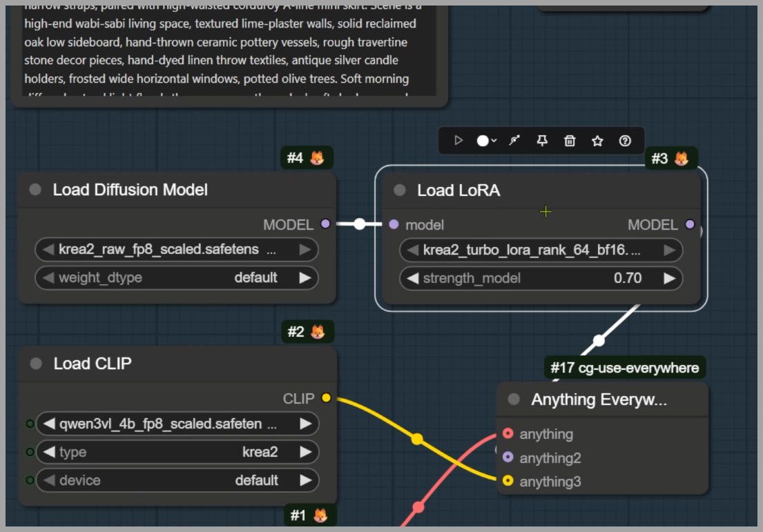Click the bypass node icon in the toolbar
The height and width of the screenshot is (532, 763).
pyautogui.click(x=514, y=141)
